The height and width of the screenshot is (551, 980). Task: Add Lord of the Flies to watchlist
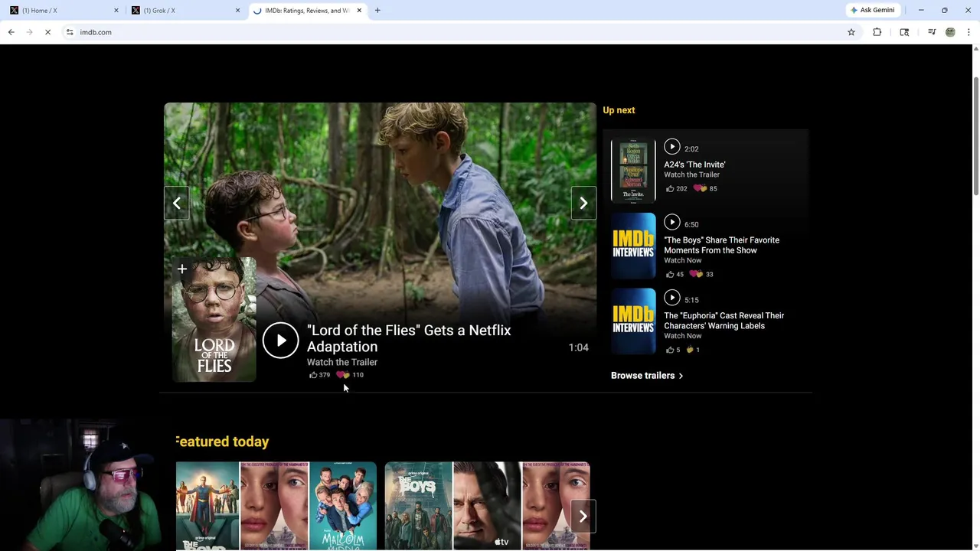(182, 269)
